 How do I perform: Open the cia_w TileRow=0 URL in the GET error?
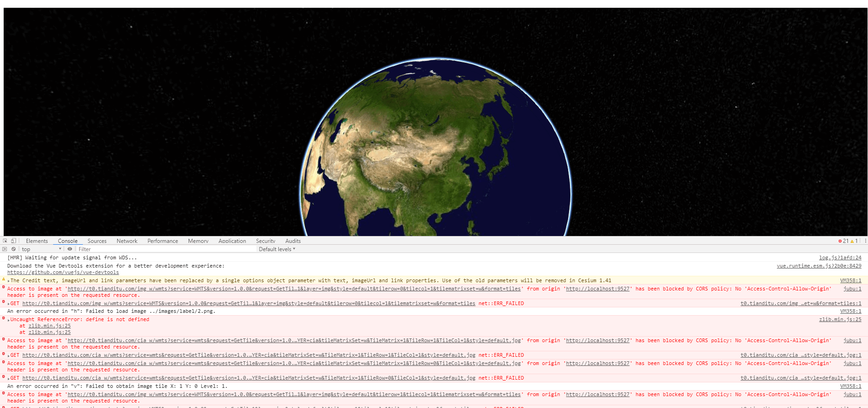coord(249,378)
